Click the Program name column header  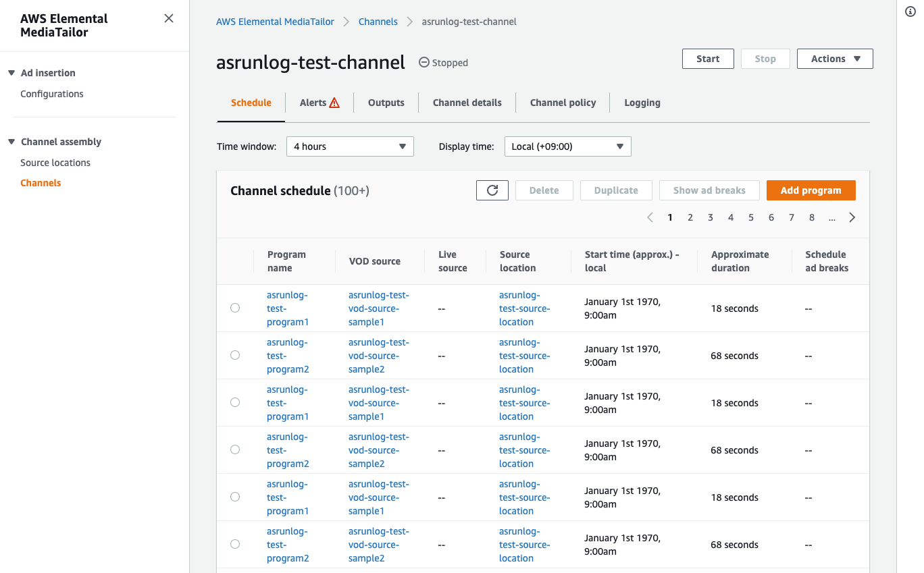pos(286,261)
